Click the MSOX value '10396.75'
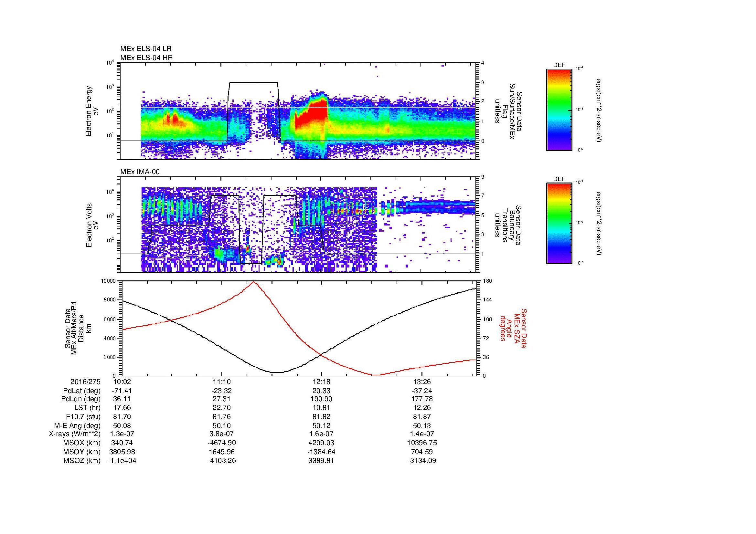The width and height of the screenshot is (756, 534). [421, 443]
